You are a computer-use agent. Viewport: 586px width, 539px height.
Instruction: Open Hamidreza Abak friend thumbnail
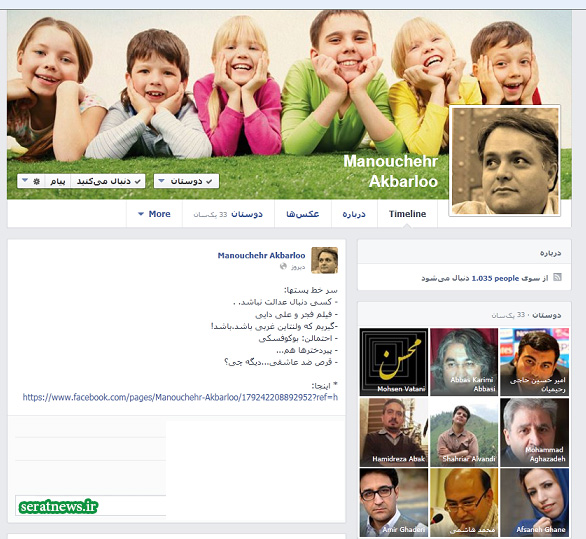point(394,432)
